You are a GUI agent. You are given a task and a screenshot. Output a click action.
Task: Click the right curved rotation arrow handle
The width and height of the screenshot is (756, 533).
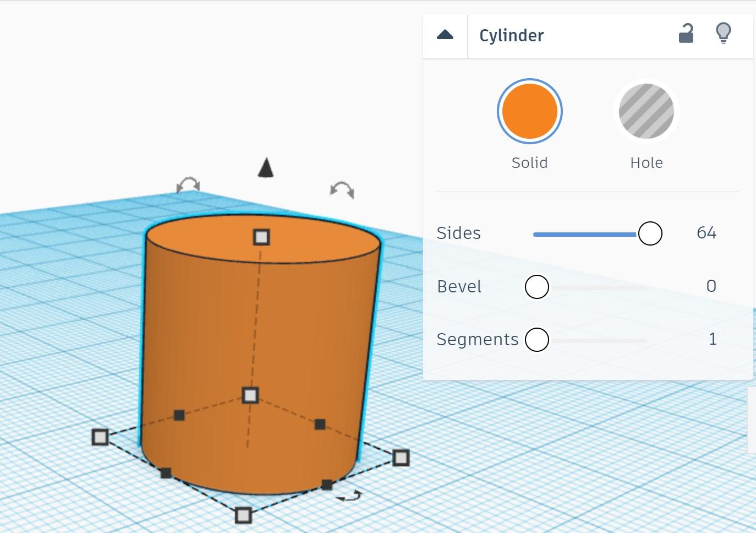point(342,190)
